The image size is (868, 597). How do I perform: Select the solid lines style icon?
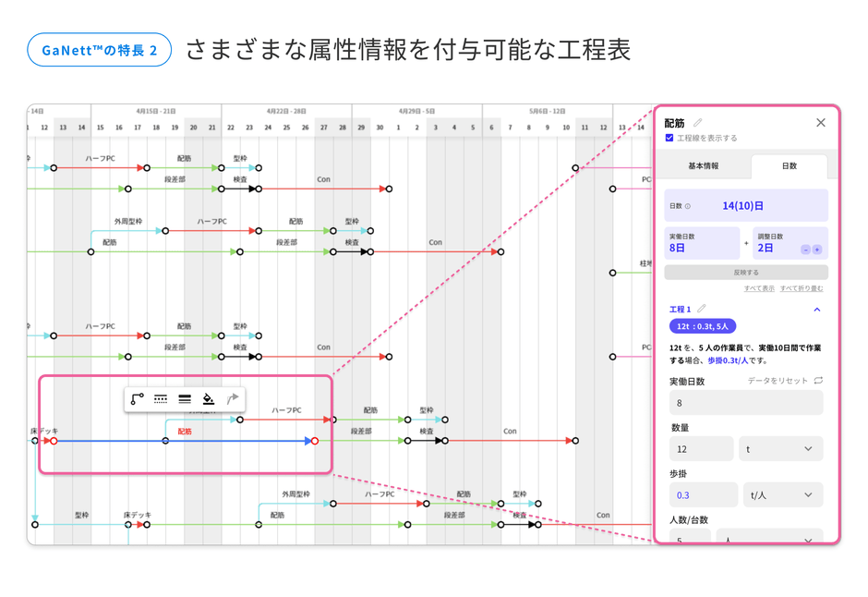tap(185, 398)
